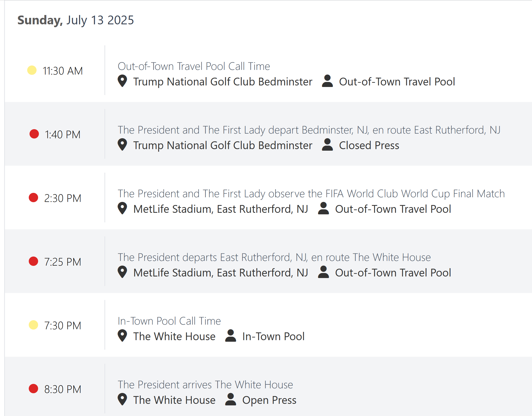Click the 2:30 PM MetLife Stadium location text

[x=221, y=209]
